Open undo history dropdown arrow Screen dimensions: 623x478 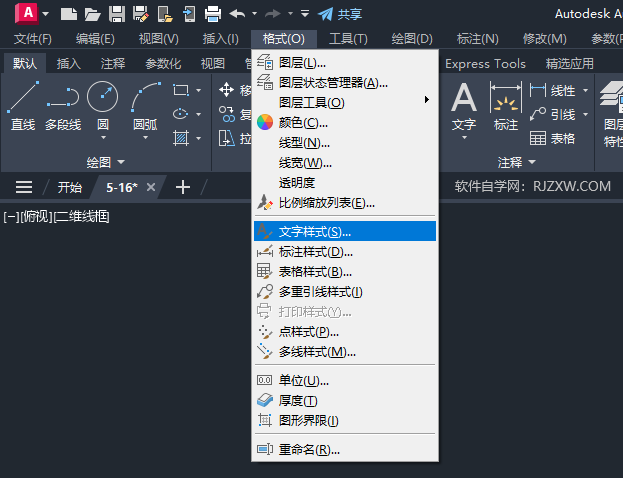pos(254,14)
